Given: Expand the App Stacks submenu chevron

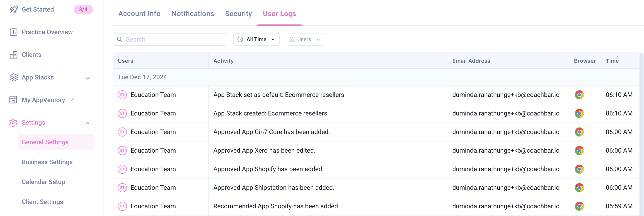Looking at the screenshot, I should pyautogui.click(x=87, y=78).
